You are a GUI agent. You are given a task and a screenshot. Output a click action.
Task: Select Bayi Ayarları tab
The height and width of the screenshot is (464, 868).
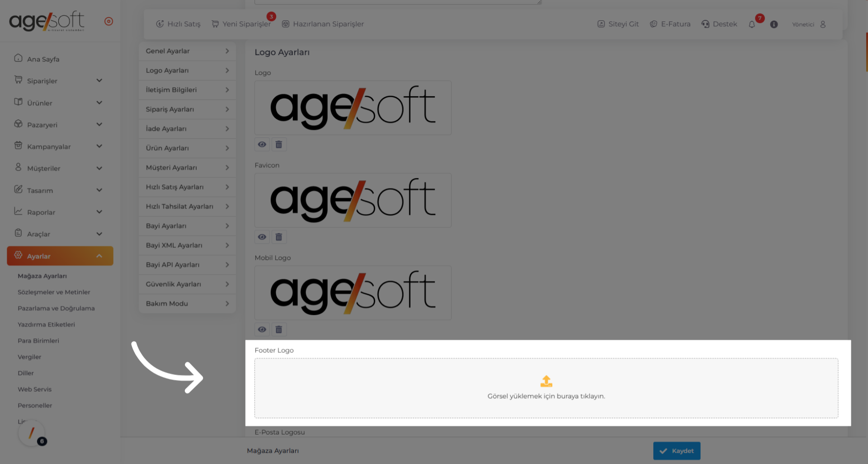coord(187,226)
